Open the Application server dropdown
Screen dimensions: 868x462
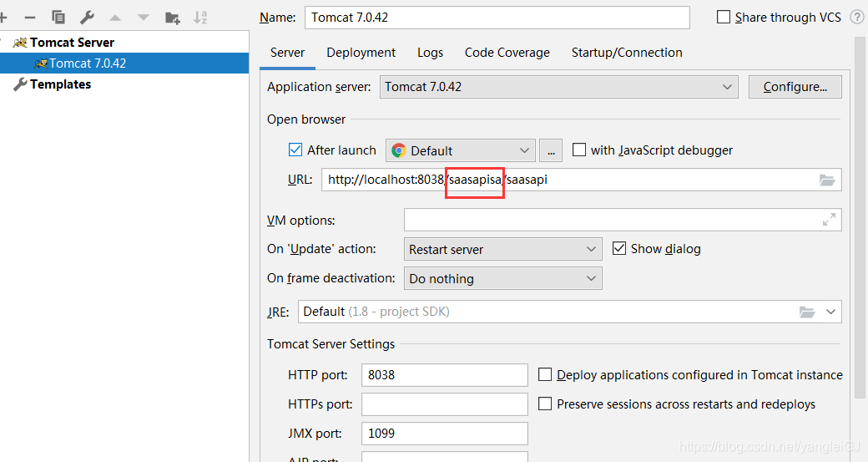point(558,87)
